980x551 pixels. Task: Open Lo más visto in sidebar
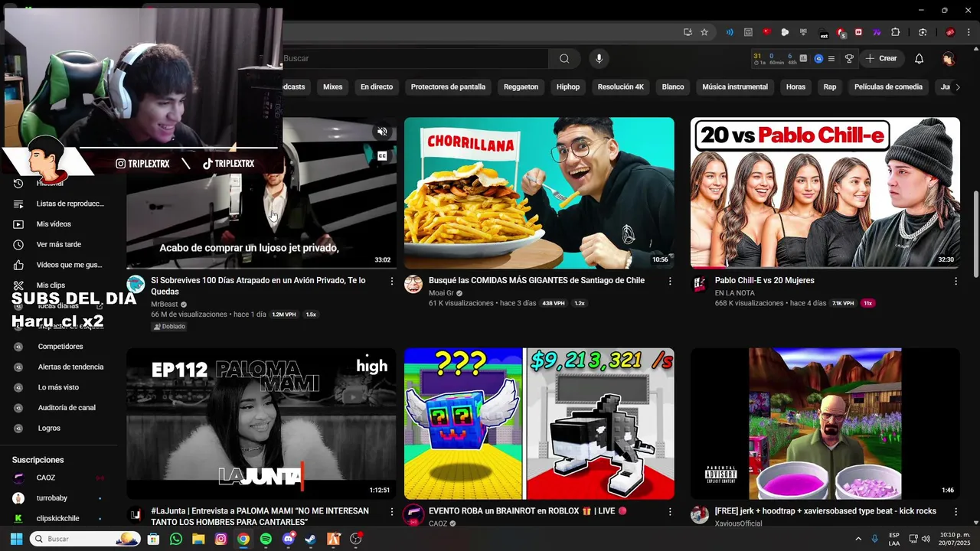(x=60, y=387)
